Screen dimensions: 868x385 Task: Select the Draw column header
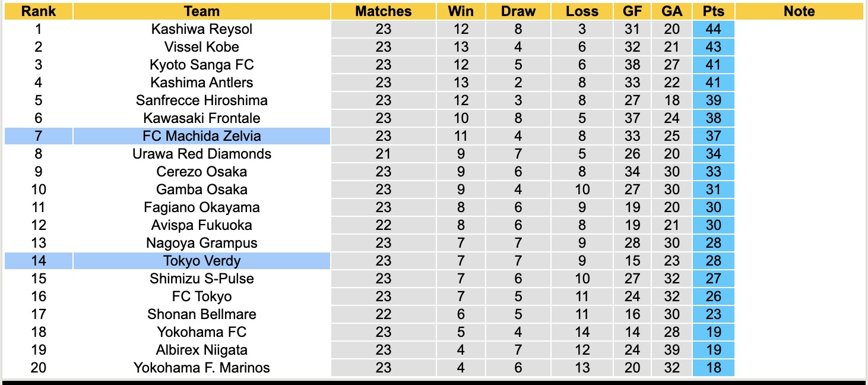point(518,11)
